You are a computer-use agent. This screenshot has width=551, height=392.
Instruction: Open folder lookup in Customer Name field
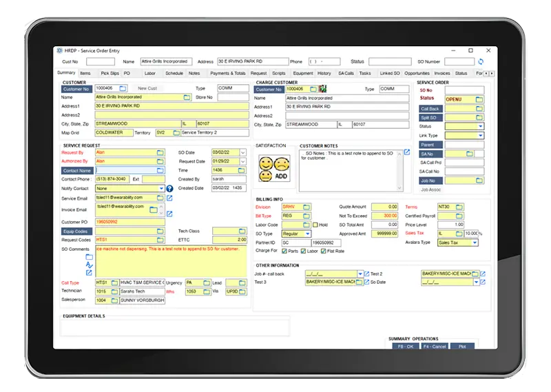pos(187,97)
